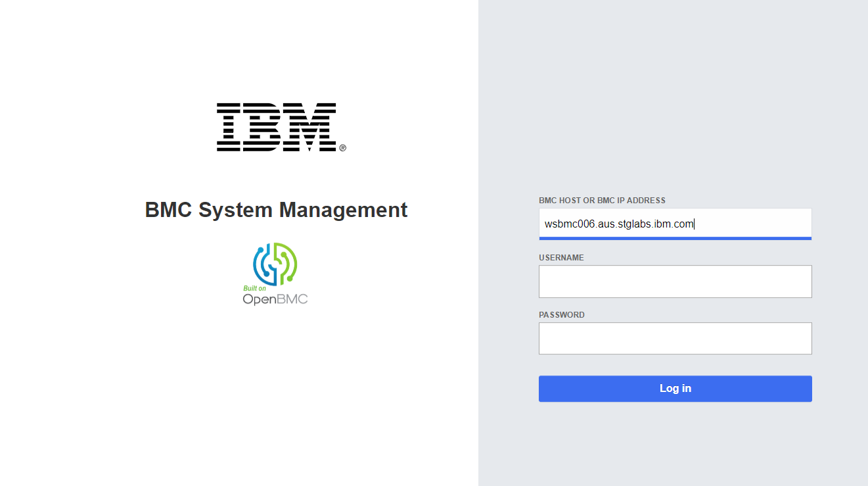The image size is (868, 486).
Task: Click the end of the hostname after 'ibm.com'
Action: coord(695,224)
